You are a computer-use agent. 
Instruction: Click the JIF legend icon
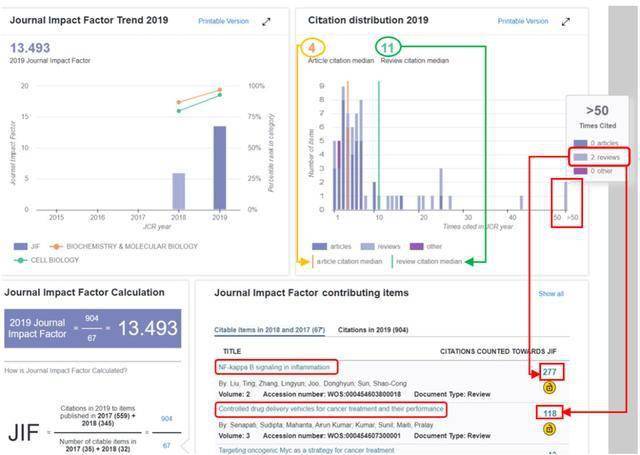pos(20,246)
